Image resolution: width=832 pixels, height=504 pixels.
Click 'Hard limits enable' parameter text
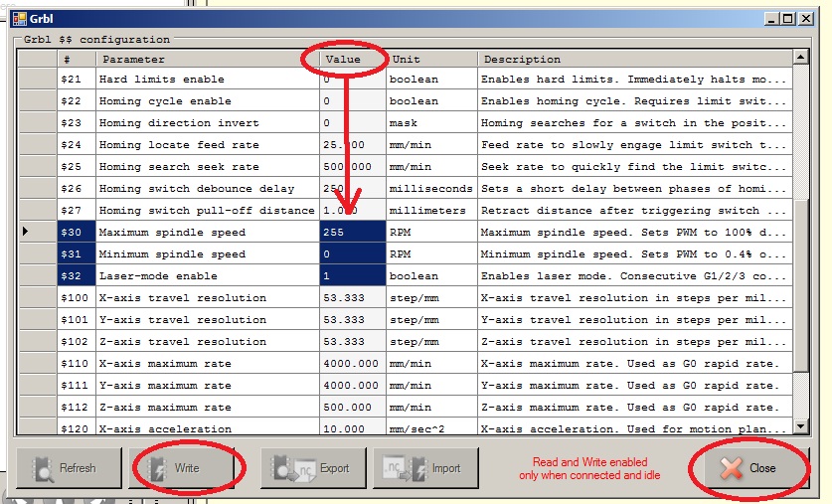[161, 80]
